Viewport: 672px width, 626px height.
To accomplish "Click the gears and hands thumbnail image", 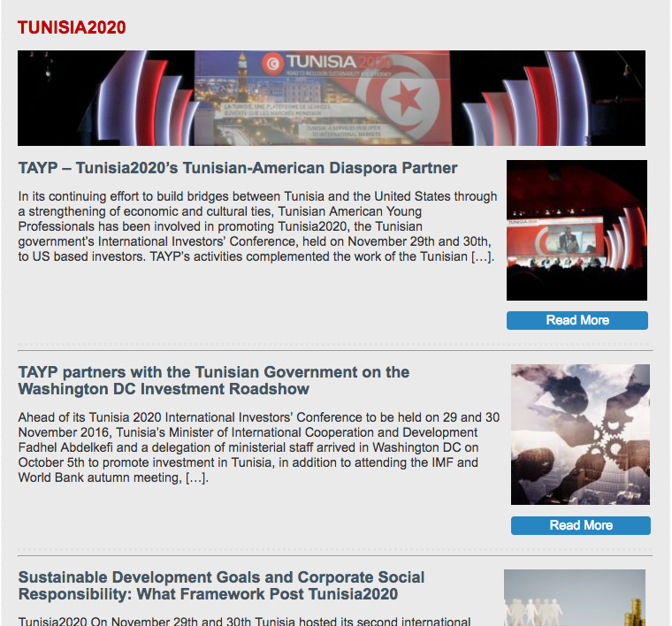I will [580, 434].
